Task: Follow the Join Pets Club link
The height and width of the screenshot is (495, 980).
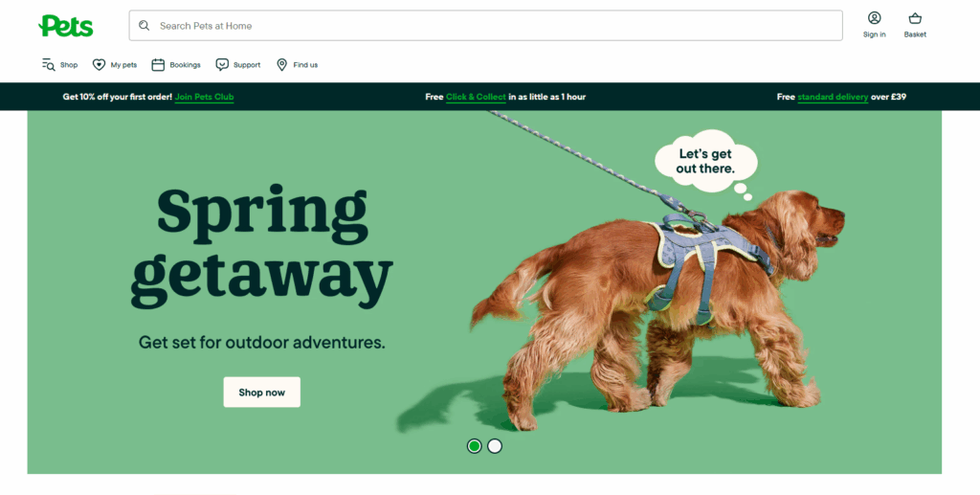Action: [205, 97]
